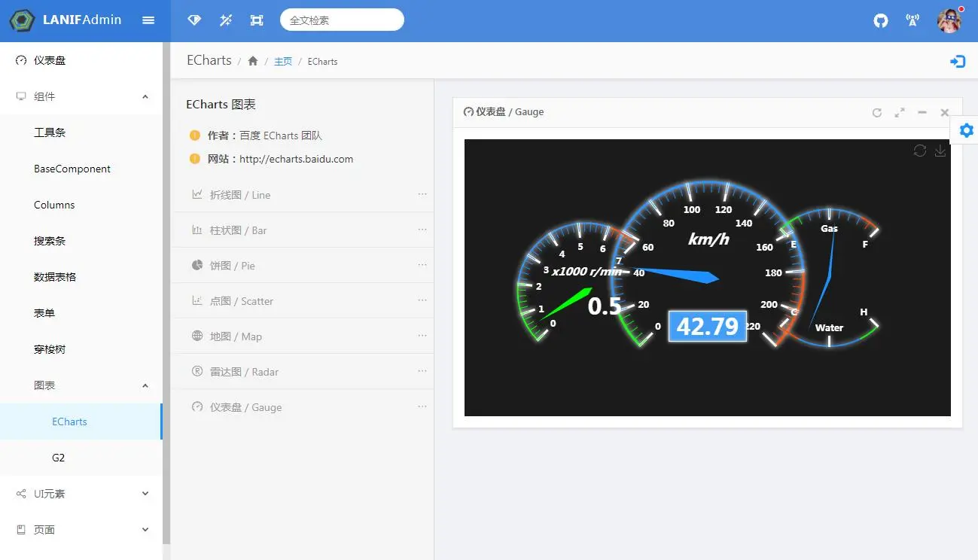978x560 pixels.
Task: Select 雷达图 / Radar chart type
Action: point(302,372)
